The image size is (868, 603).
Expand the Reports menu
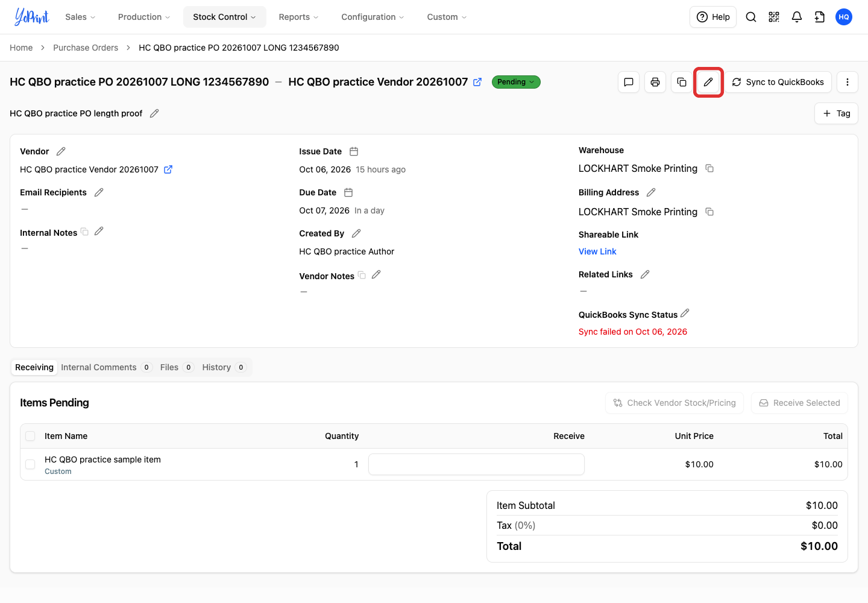click(298, 17)
